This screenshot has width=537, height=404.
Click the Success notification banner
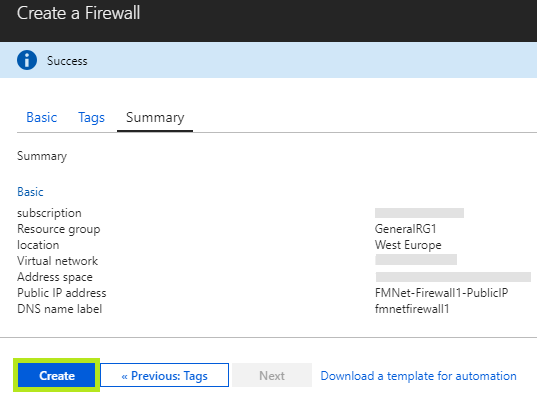(x=268, y=60)
